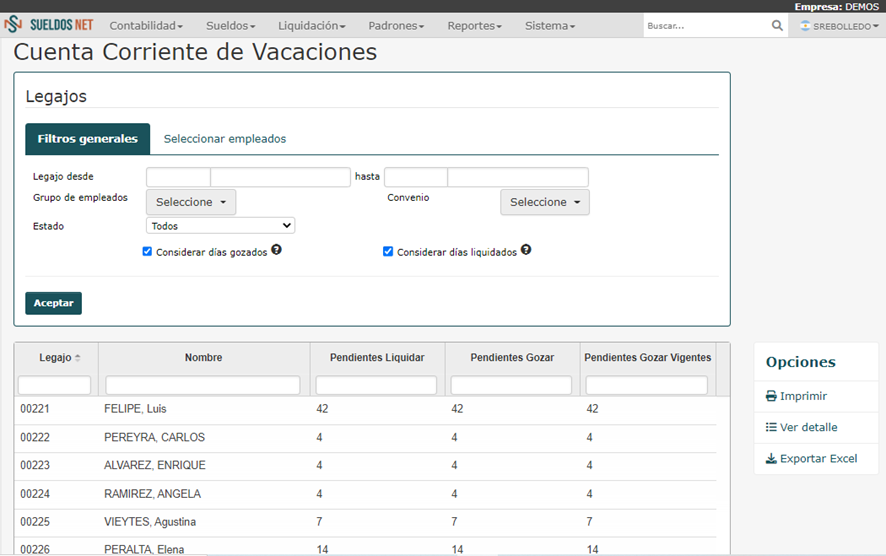Click legajo number 00224
The height and width of the screenshot is (556, 886).
35,494
